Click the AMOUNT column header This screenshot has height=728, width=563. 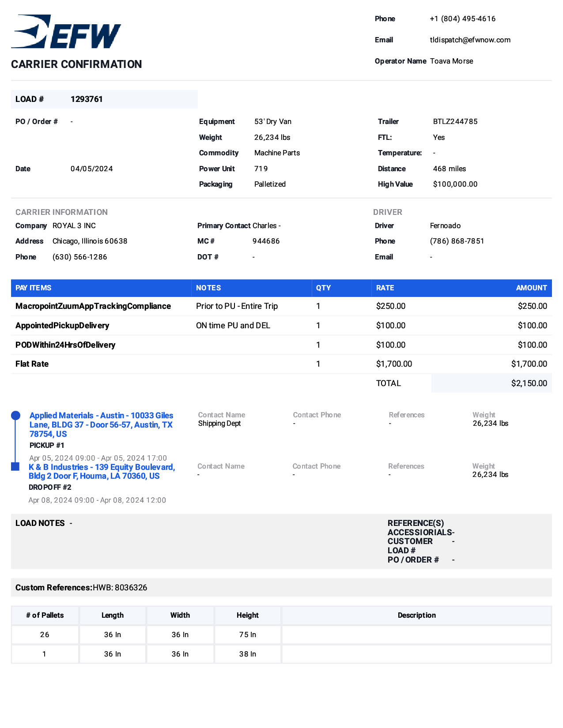(532, 288)
